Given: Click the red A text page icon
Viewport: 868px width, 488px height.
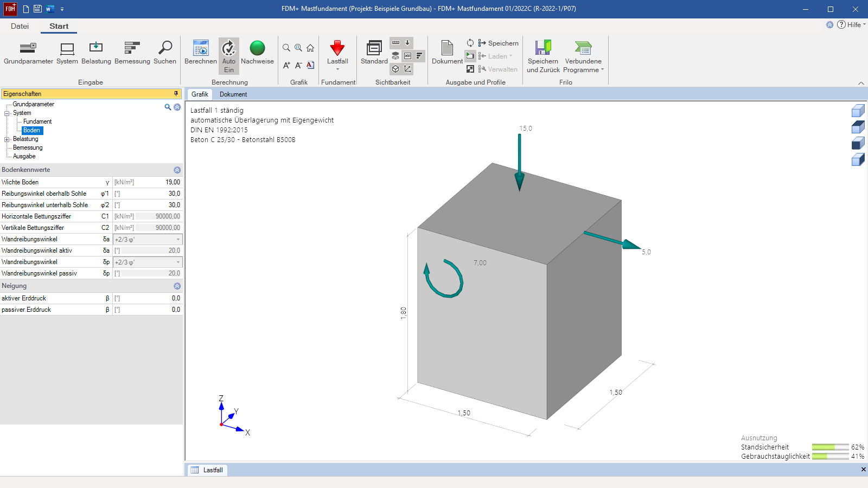Looking at the screenshot, I should 310,65.
